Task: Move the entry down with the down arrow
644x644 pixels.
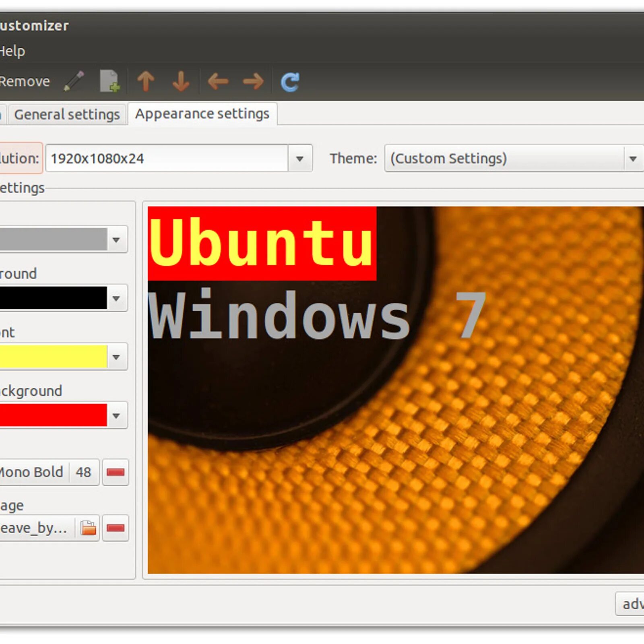Action: (180, 80)
